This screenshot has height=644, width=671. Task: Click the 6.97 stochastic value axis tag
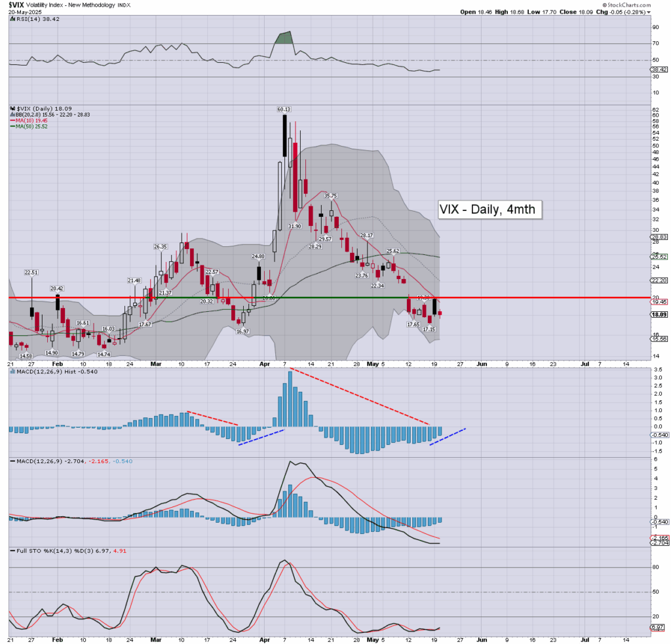[x=657, y=628]
